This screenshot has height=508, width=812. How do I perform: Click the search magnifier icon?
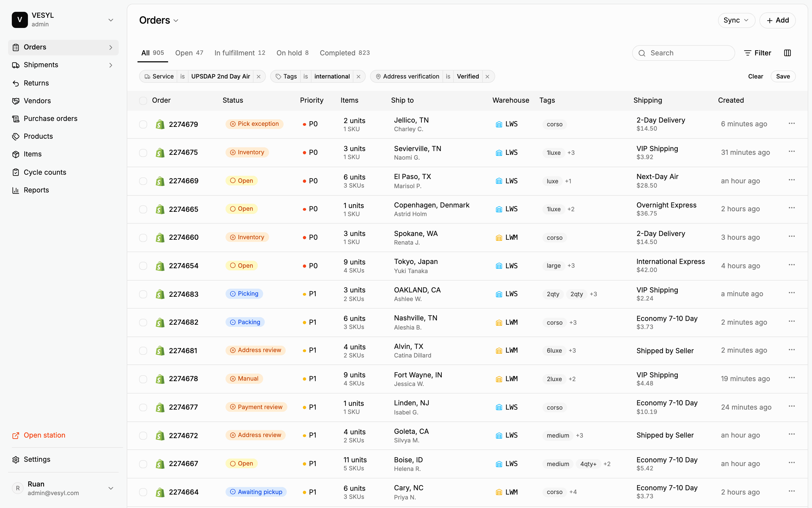coord(642,53)
